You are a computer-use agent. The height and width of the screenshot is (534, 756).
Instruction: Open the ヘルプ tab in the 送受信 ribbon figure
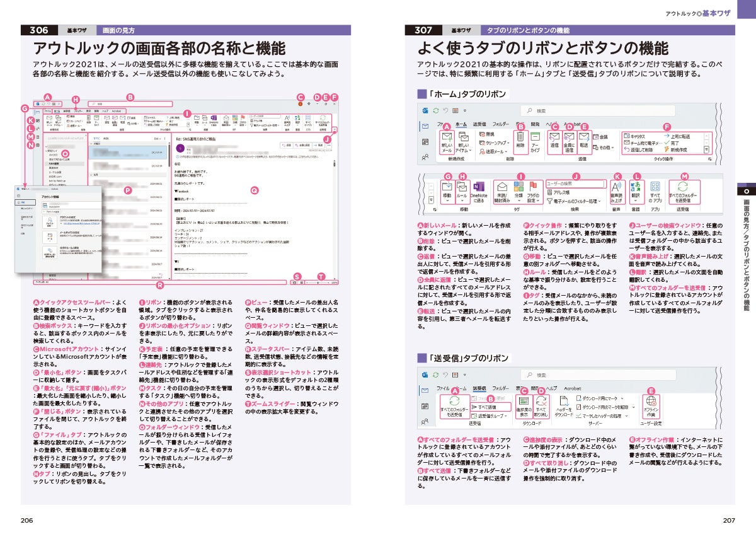click(x=551, y=388)
